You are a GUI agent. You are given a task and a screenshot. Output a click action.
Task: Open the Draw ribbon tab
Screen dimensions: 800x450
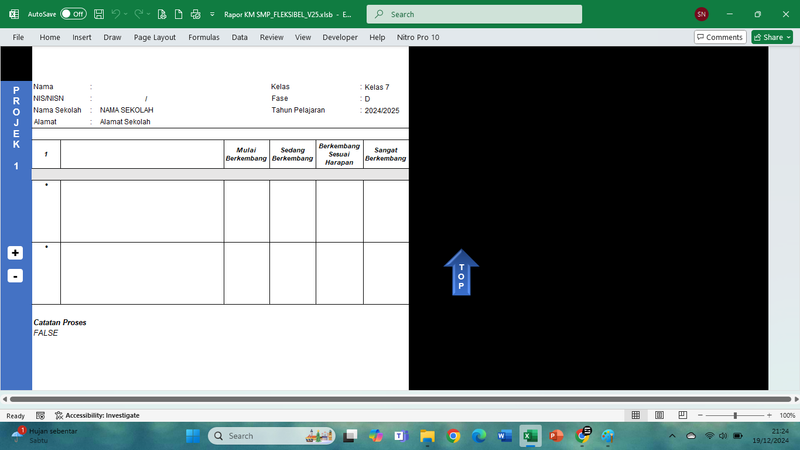coord(112,37)
